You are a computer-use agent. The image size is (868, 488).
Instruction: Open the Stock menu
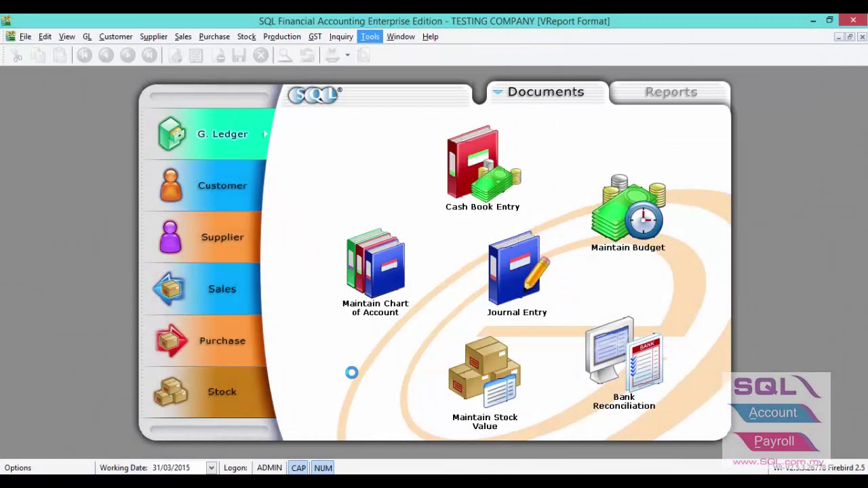pyautogui.click(x=246, y=37)
